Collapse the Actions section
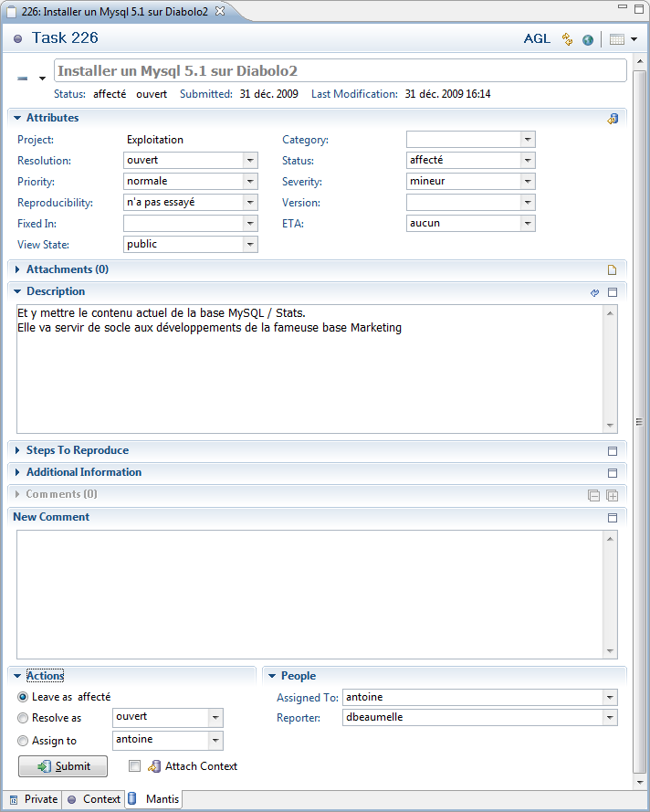Screen dimensions: 650x812 (17, 676)
